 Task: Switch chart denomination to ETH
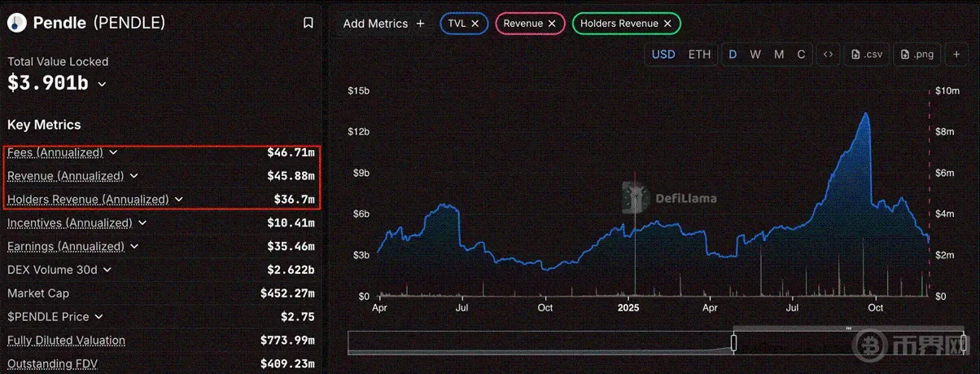click(699, 55)
